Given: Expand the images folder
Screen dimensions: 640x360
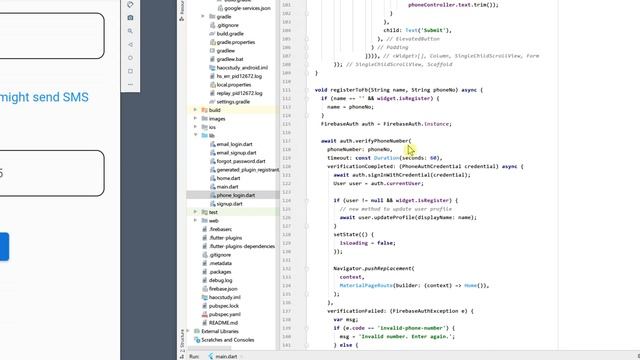Looking at the screenshot, I should [x=195, y=118].
